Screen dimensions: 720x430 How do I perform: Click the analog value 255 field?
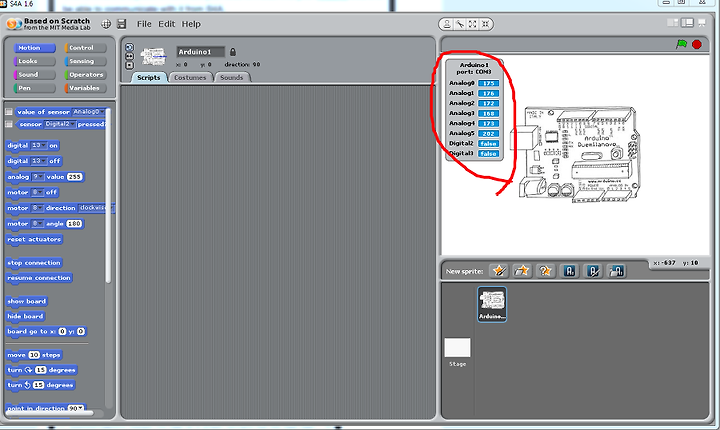pyautogui.click(x=74, y=176)
